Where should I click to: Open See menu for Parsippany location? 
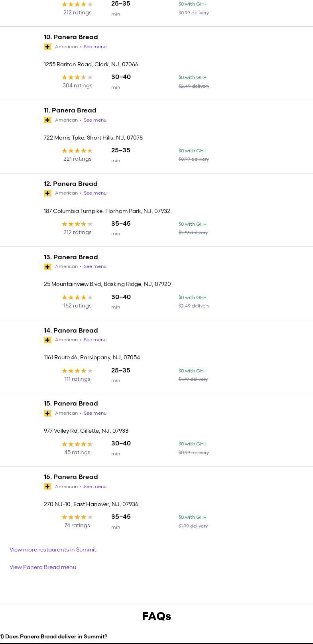coord(95,340)
